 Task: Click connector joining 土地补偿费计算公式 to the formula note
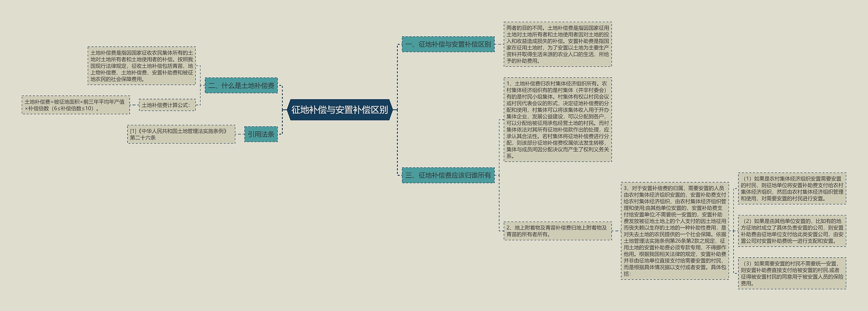(x=134, y=105)
